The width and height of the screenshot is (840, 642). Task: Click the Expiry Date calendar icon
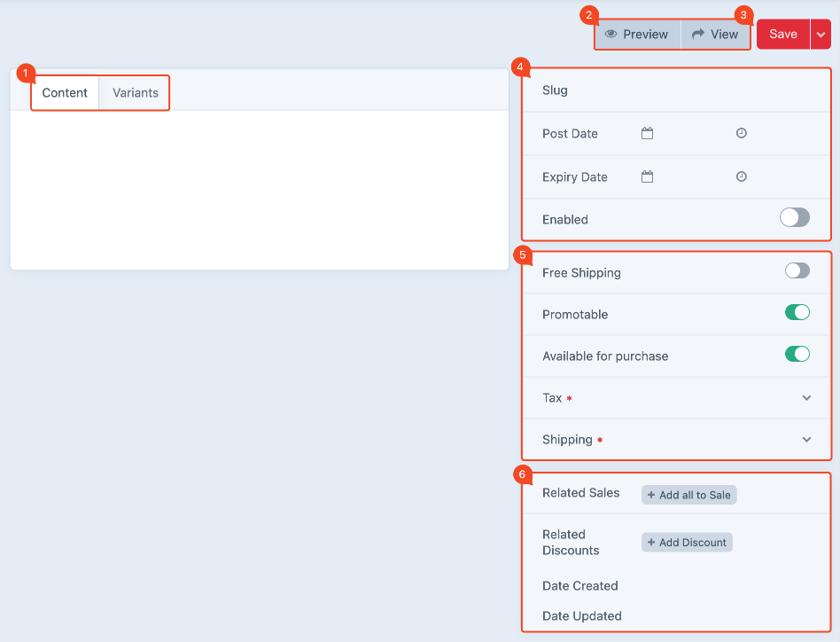click(647, 177)
